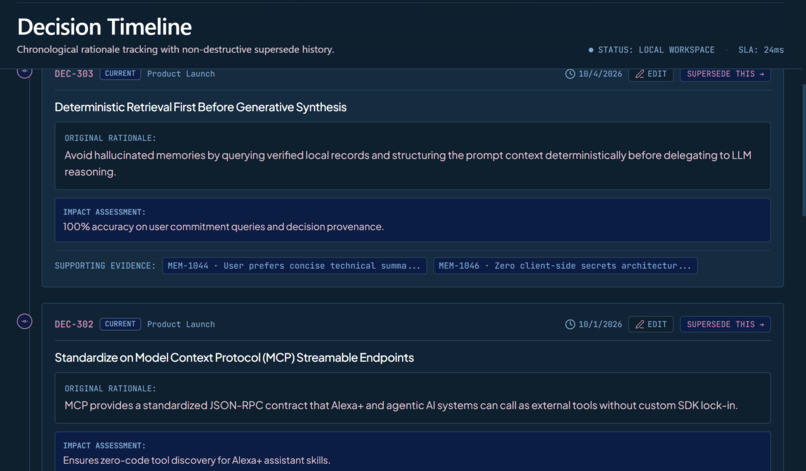Image resolution: width=806 pixels, height=471 pixels.
Task: Click the Supporting Evidence label
Action: point(105,266)
